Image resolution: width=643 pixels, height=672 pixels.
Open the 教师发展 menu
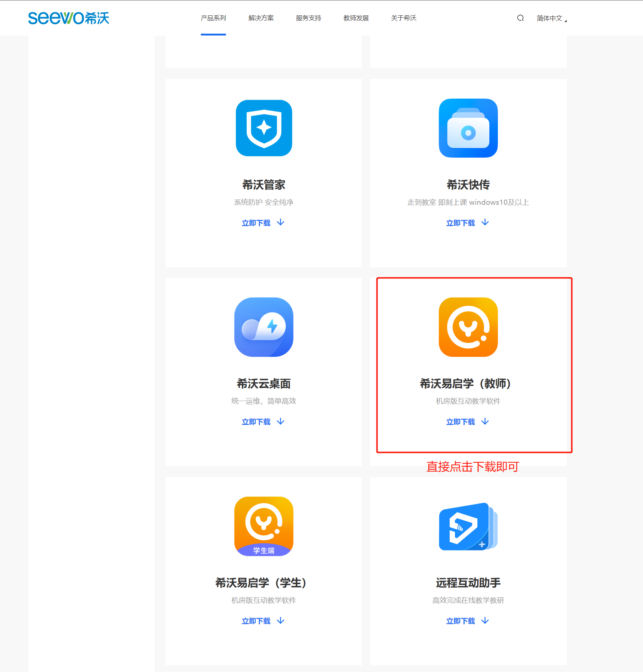tap(356, 18)
